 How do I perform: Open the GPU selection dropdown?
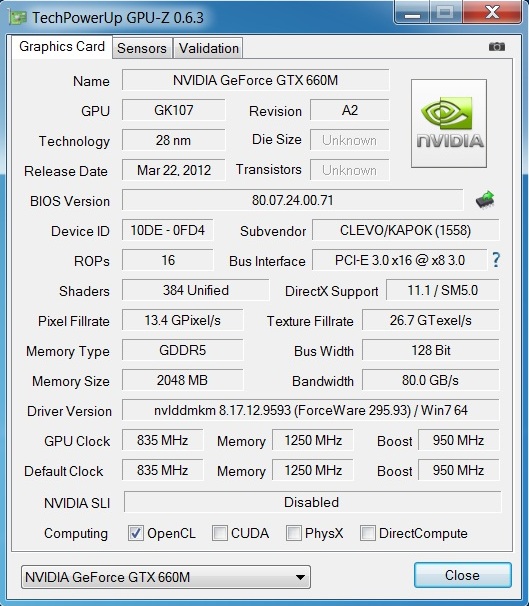tap(166, 577)
